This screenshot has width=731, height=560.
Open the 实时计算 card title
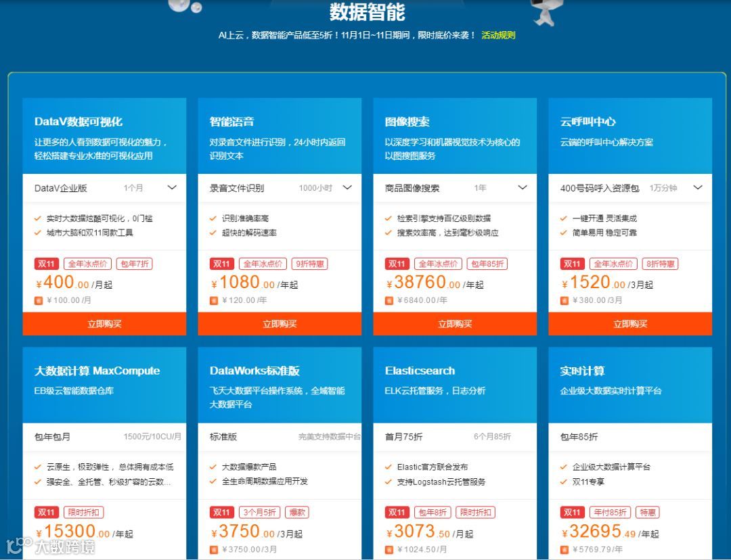click(x=582, y=371)
